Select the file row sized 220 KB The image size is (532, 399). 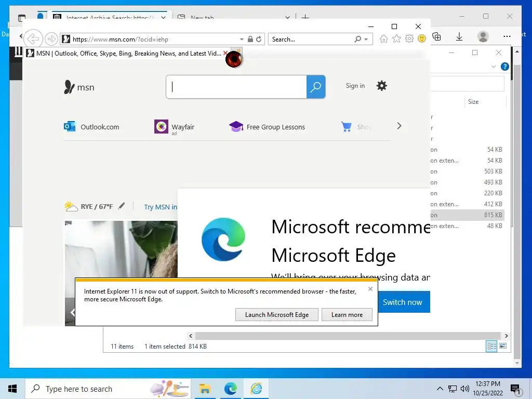click(x=467, y=193)
